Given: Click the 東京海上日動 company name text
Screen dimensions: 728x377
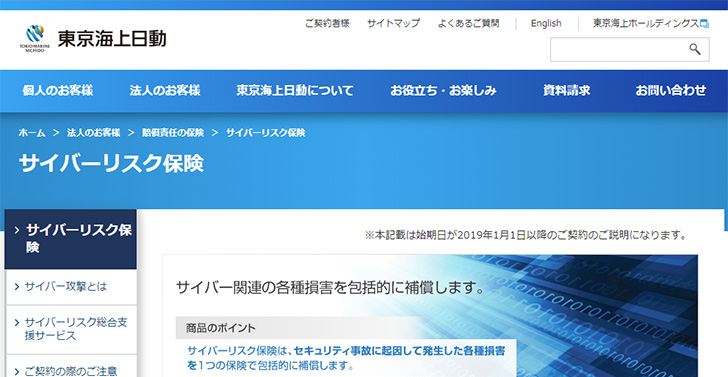Looking at the screenshot, I should 112,39.
